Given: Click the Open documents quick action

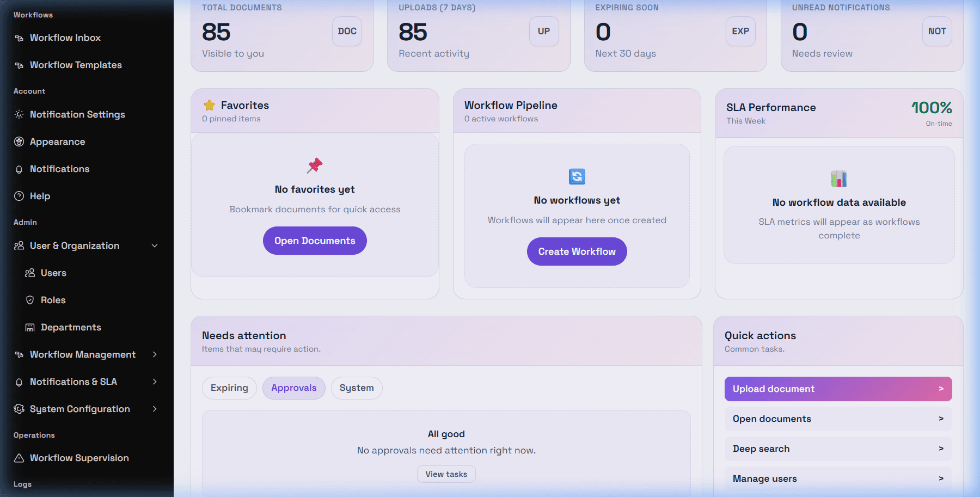Looking at the screenshot, I should 838,419.
